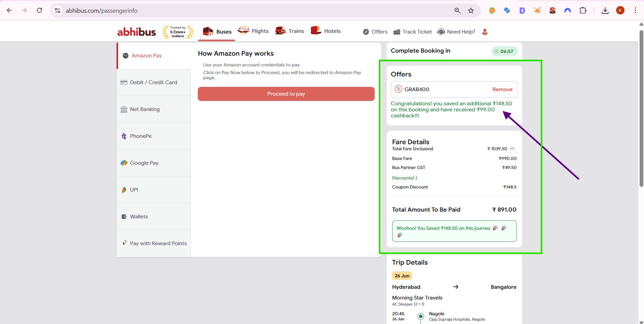644x324 pixels.
Task: Bookmark this page with the star icon
Action: 471,10
